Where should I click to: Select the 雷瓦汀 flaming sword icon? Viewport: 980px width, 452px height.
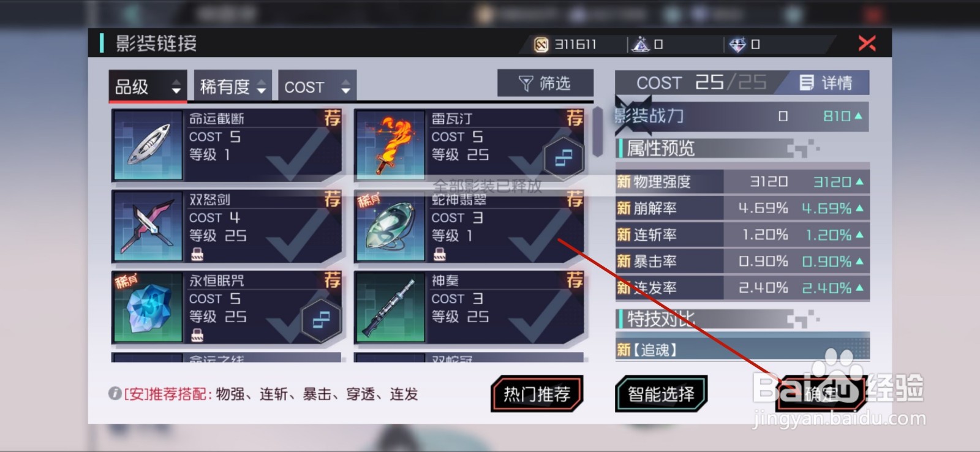[391, 145]
